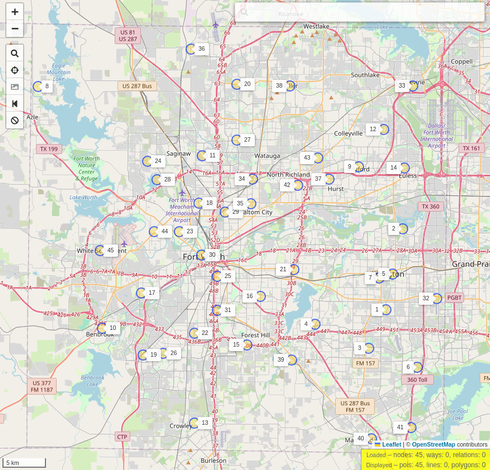This screenshot has width=490, height=470.
Task: Select map marker number 27
Action: (x=236, y=140)
